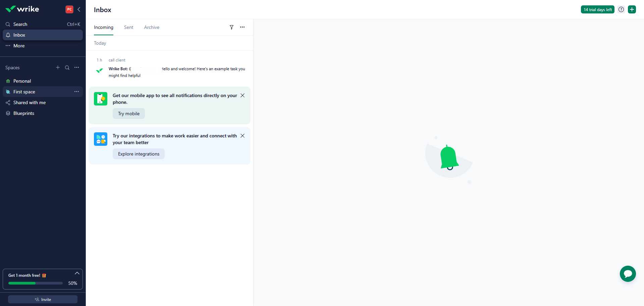Open the call client notification
This screenshot has height=306, width=644.
coord(169,68)
